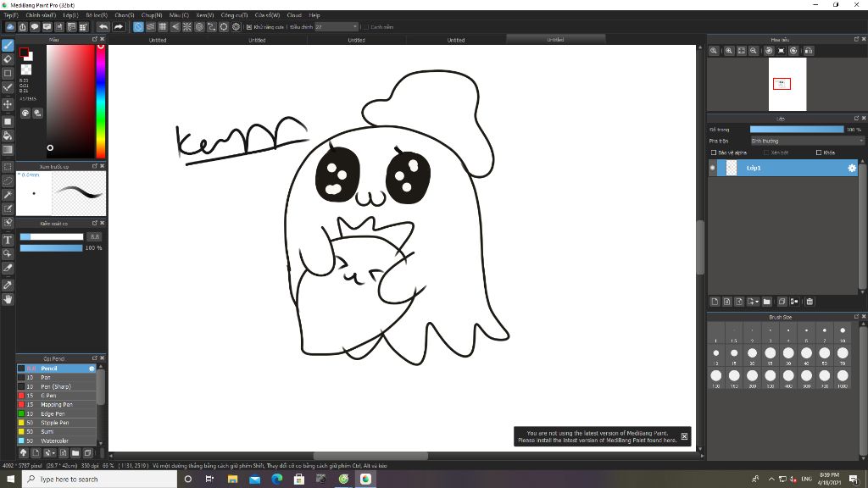The width and height of the screenshot is (868, 488).
Task: Open the Cloud menu
Action: click(294, 15)
